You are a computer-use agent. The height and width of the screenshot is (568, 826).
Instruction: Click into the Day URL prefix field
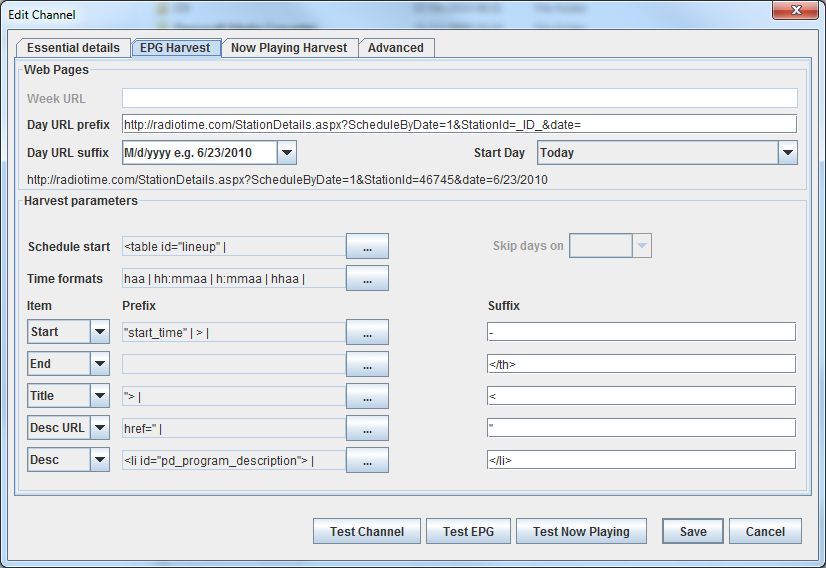coord(459,125)
